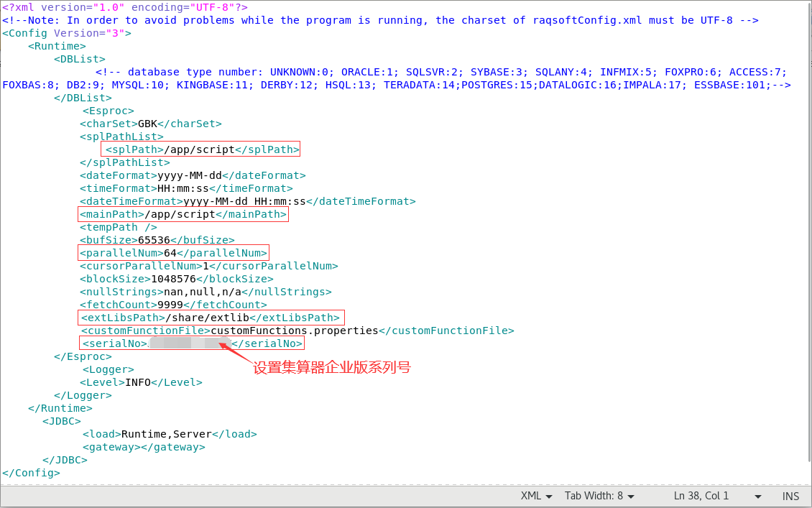812x508 pixels.
Task: Click the Level INFO line
Action: pos(141,383)
